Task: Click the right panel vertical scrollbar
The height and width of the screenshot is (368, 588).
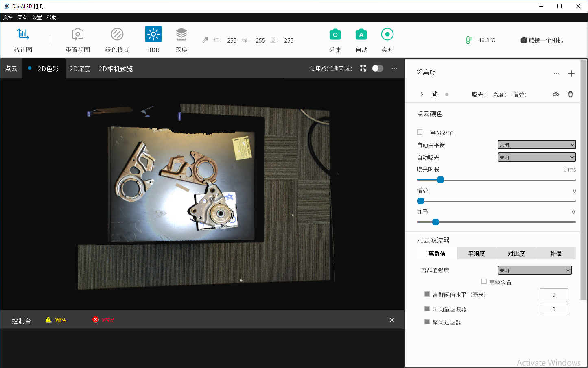Action: 584,180
